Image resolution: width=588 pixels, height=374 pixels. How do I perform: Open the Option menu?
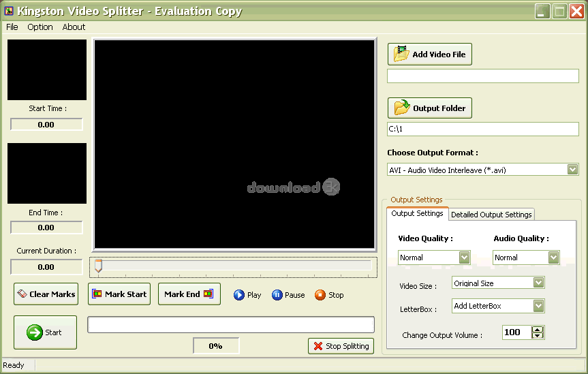pos(40,27)
